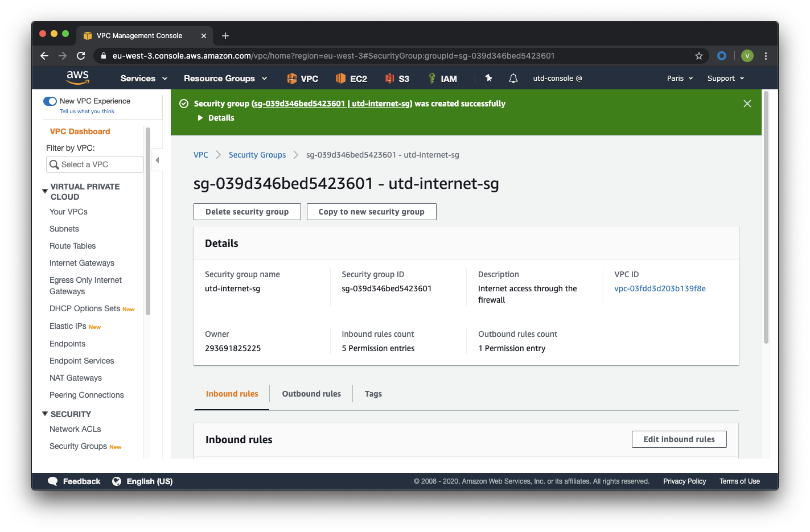The image size is (810, 532).
Task: Open NAT Gateways in the sidebar
Action: pyautogui.click(x=76, y=378)
